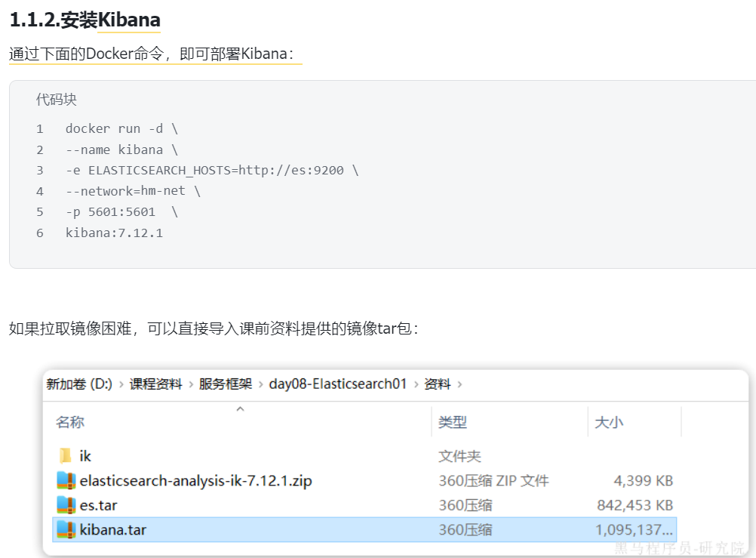
Task: Expand chevron after 新加卷 (D:) breadcrumb
Action: click(x=121, y=384)
